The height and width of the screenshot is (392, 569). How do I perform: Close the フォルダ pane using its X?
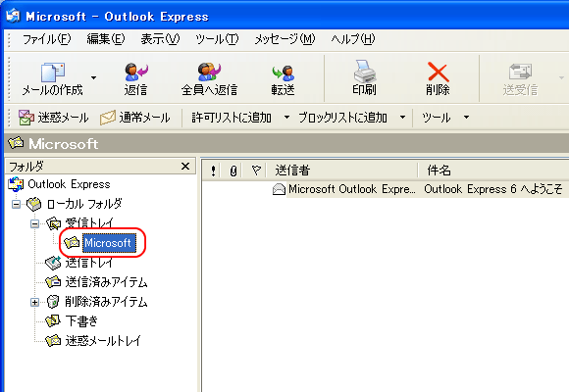pyautogui.click(x=185, y=167)
